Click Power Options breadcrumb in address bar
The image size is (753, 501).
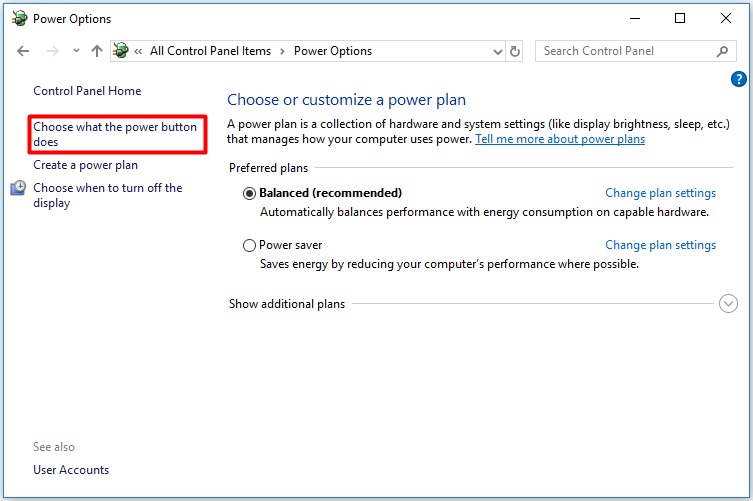(x=333, y=51)
